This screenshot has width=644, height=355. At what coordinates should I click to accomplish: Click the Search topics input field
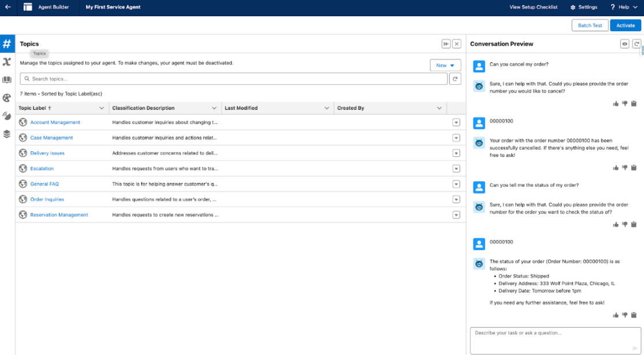tap(234, 79)
